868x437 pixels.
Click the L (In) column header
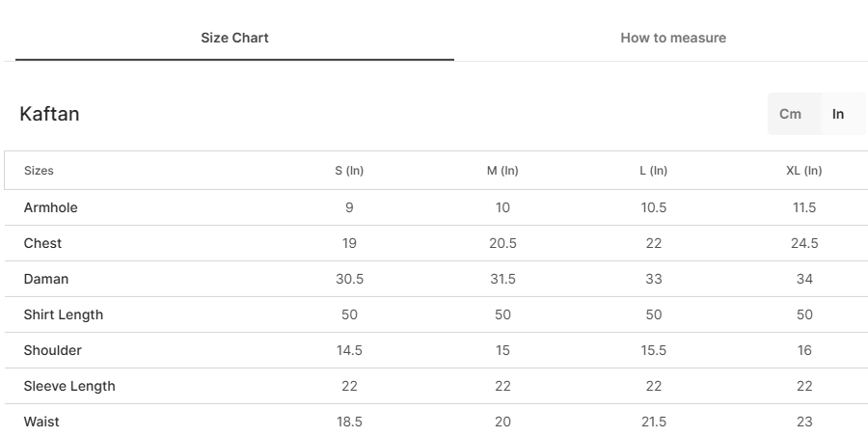click(653, 171)
